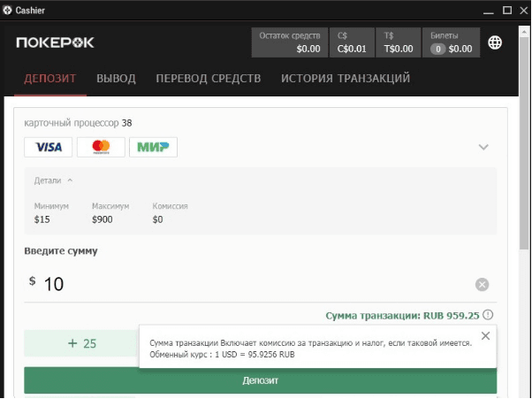
Task: Click the 'Введите сумму' heading
Action: pos(61,251)
